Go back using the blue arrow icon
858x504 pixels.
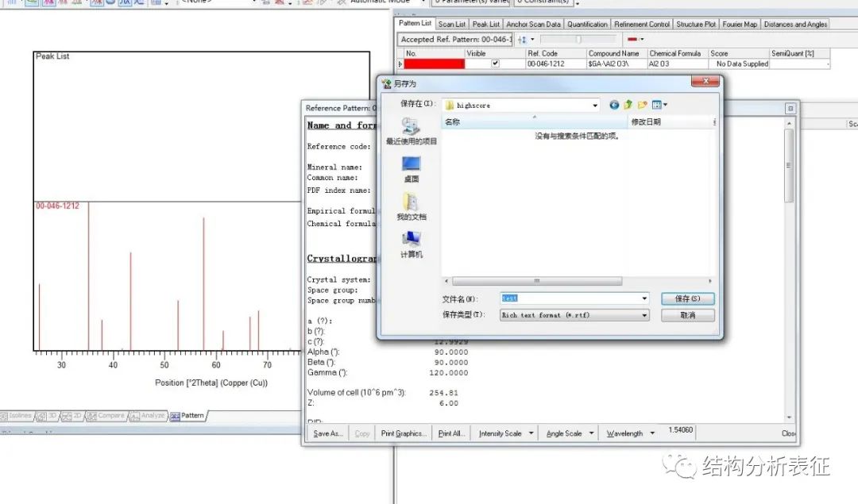614,105
